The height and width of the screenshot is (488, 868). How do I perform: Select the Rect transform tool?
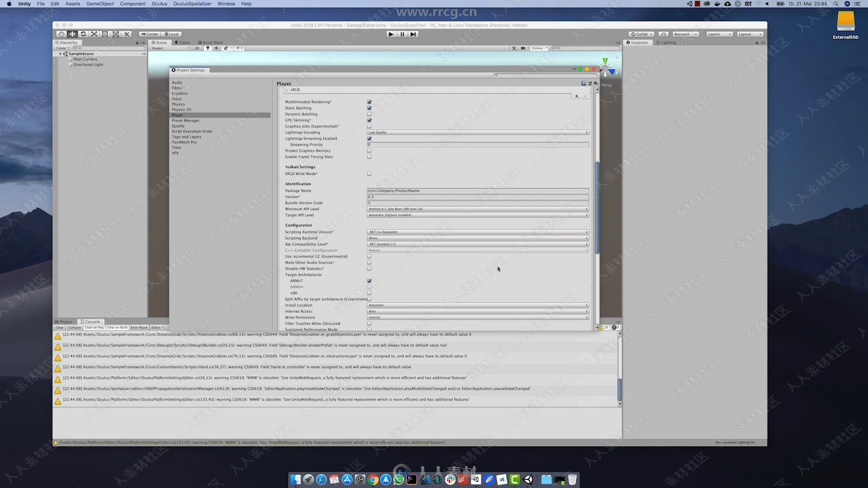[x=105, y=34]
